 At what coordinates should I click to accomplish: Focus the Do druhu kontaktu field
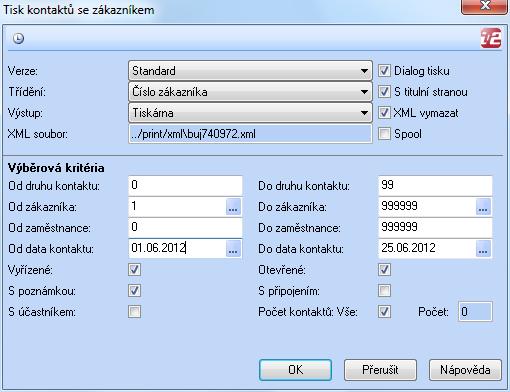[435, 185]
